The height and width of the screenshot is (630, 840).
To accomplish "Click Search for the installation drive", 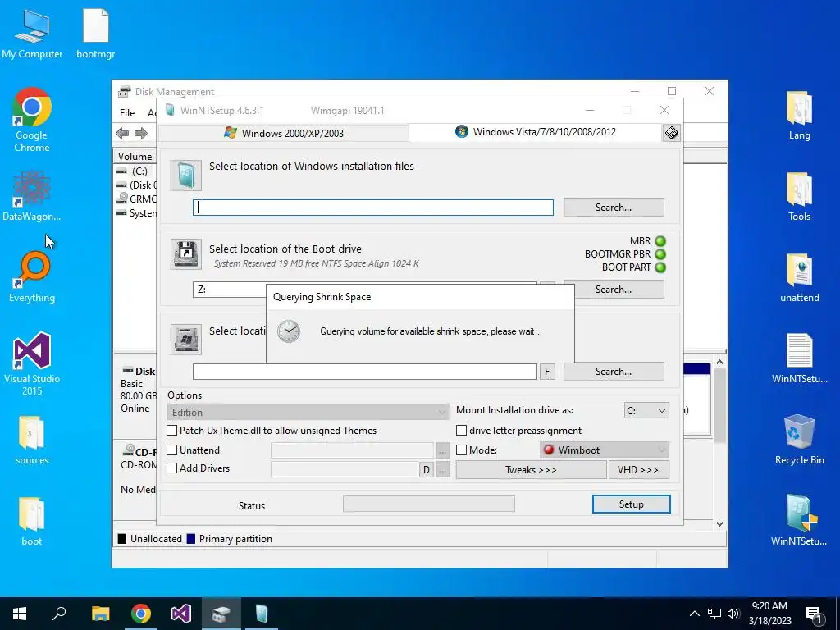I will pyautogui.click(x=614, y=372).
